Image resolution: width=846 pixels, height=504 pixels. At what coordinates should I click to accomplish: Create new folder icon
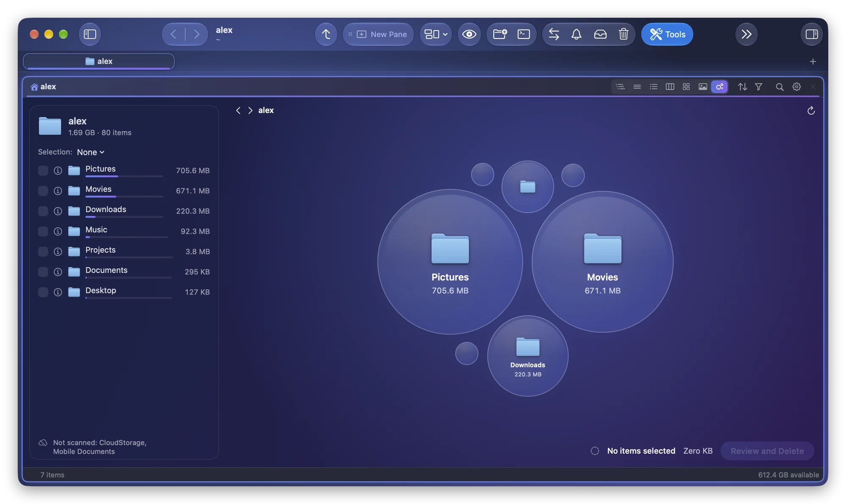pyautogui.click(x=500, y=34)
